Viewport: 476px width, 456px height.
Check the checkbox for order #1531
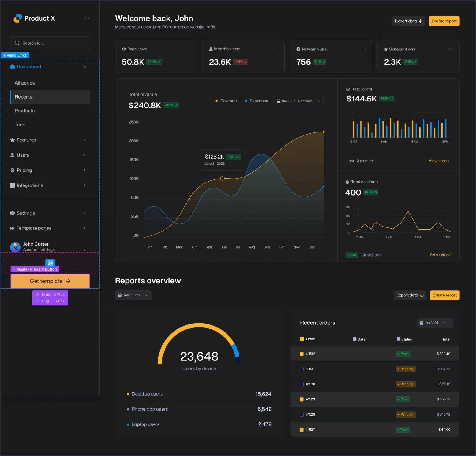pos(302,369)
